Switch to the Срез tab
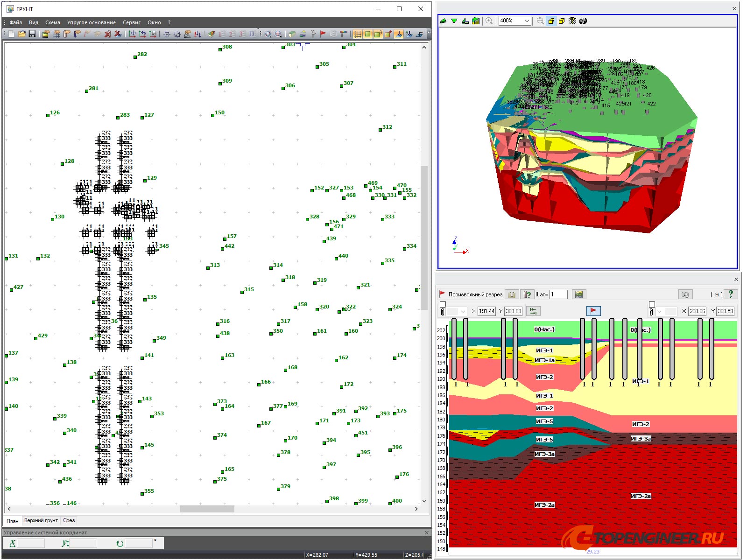This screenshot has width=747, height=560. coord(69,520)
